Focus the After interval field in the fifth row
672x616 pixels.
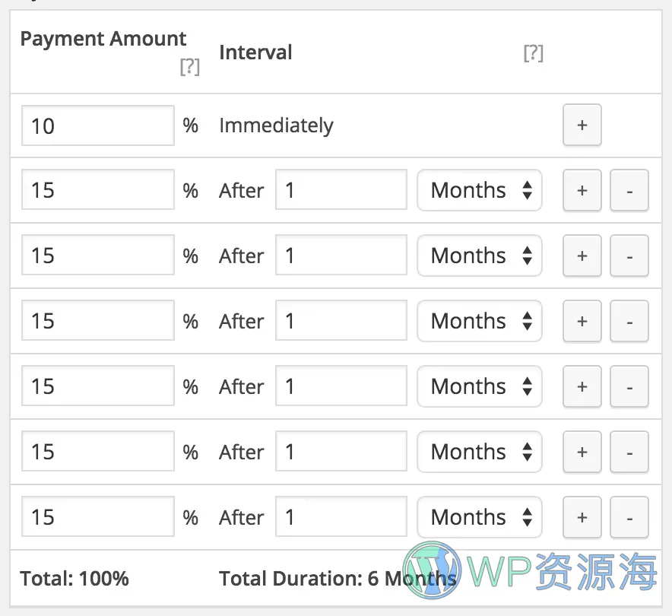coord(341,386)
